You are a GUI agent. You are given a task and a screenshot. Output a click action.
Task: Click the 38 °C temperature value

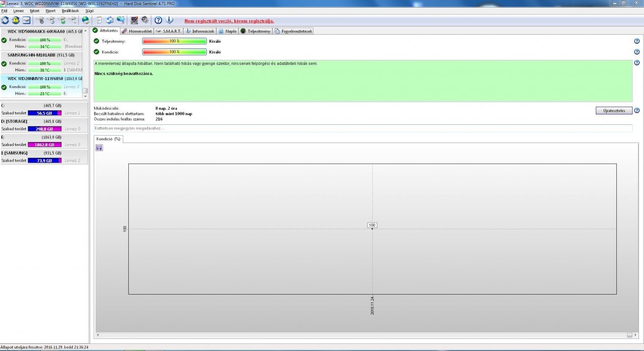click(45, 69)
